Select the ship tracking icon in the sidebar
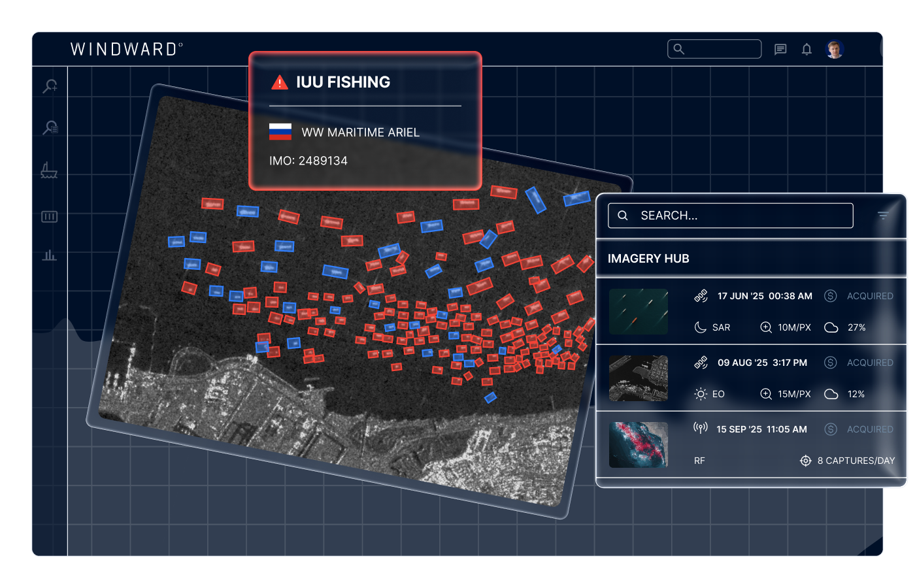The width and height of the screenshot is (915, 588). 49,171
